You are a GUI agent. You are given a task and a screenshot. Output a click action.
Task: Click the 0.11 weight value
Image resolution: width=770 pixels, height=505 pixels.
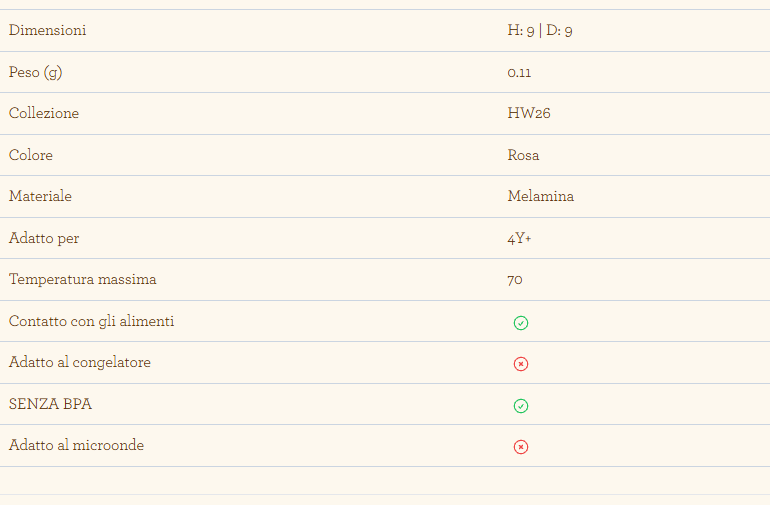519,73
